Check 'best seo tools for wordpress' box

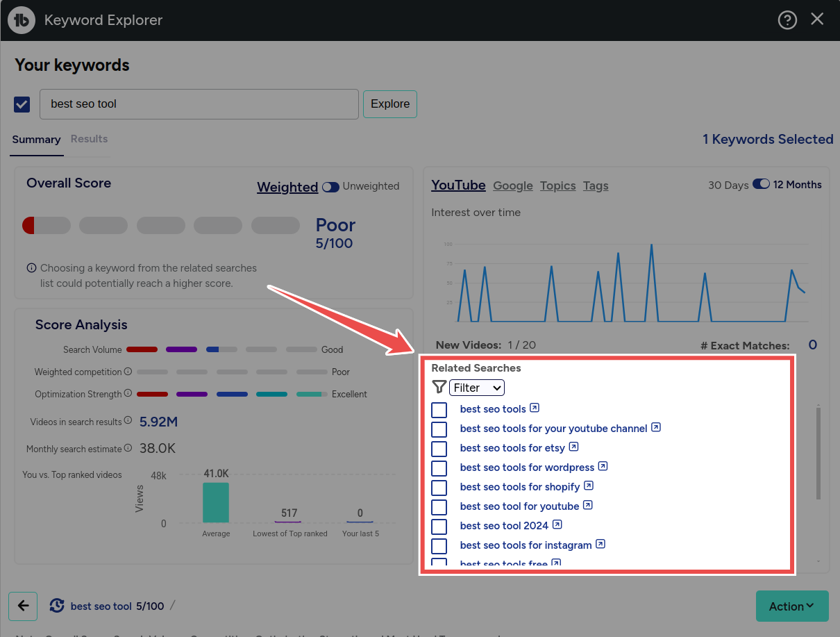pos(439,468)
